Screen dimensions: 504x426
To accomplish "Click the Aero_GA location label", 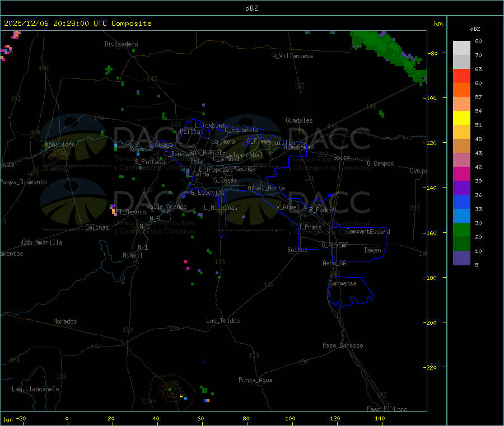I will (335, 263).
